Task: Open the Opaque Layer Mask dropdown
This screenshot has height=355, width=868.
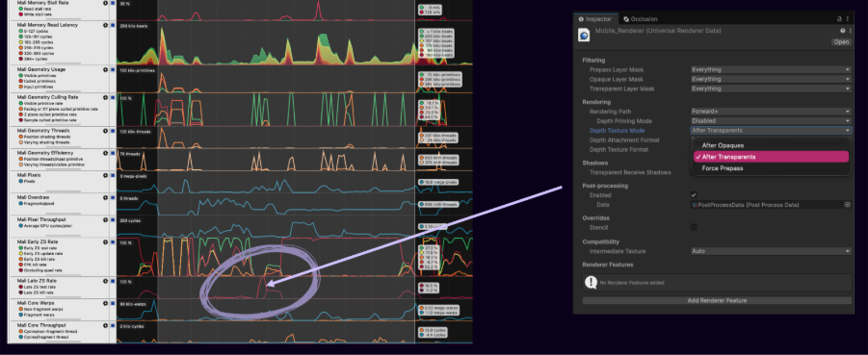Action: [771, 79]
